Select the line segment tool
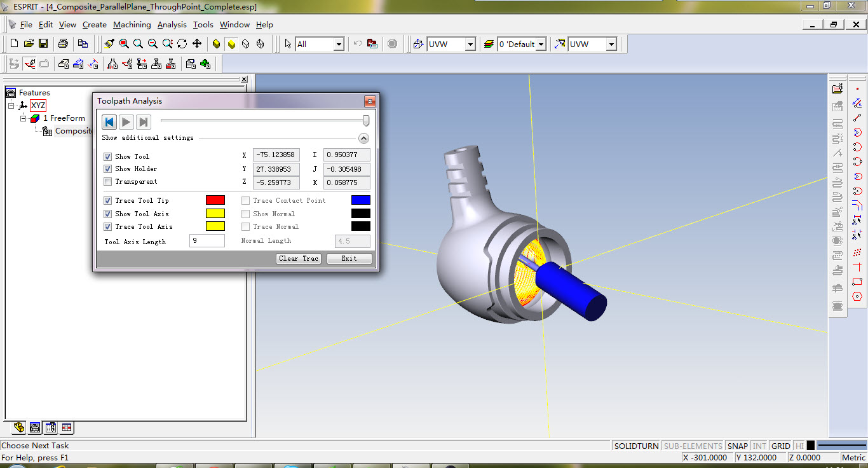The image size is (868, 468). tap(857, 118)
